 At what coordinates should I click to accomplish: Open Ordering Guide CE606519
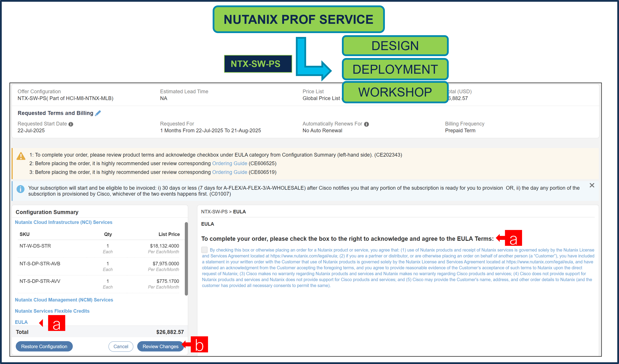click(229, 172)
